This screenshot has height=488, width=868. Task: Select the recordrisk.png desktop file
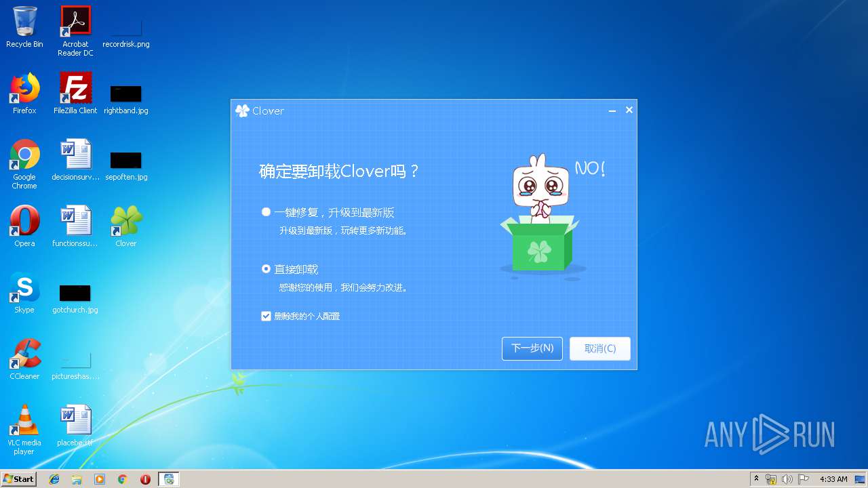click(x=126, y=33)
